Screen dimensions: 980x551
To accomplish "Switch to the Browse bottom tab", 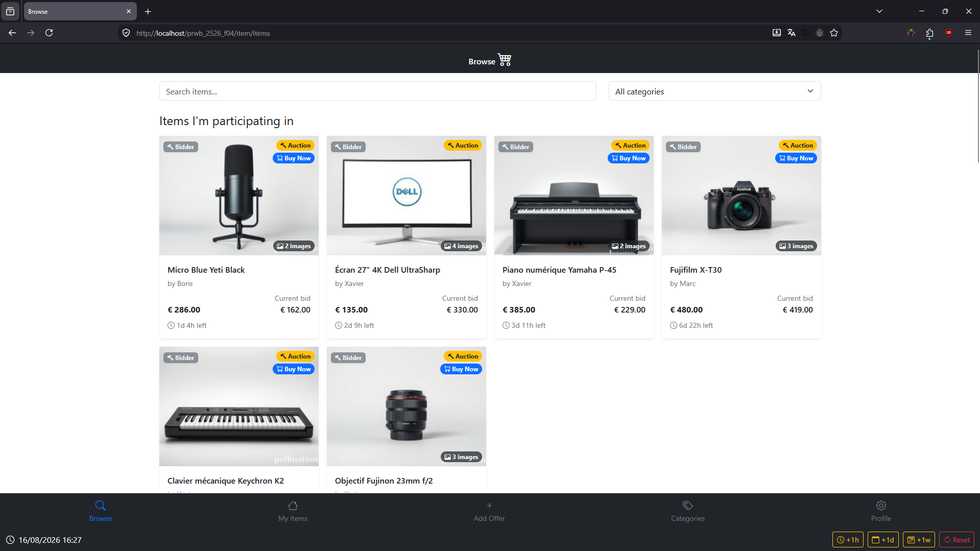I will coord(101,511).
